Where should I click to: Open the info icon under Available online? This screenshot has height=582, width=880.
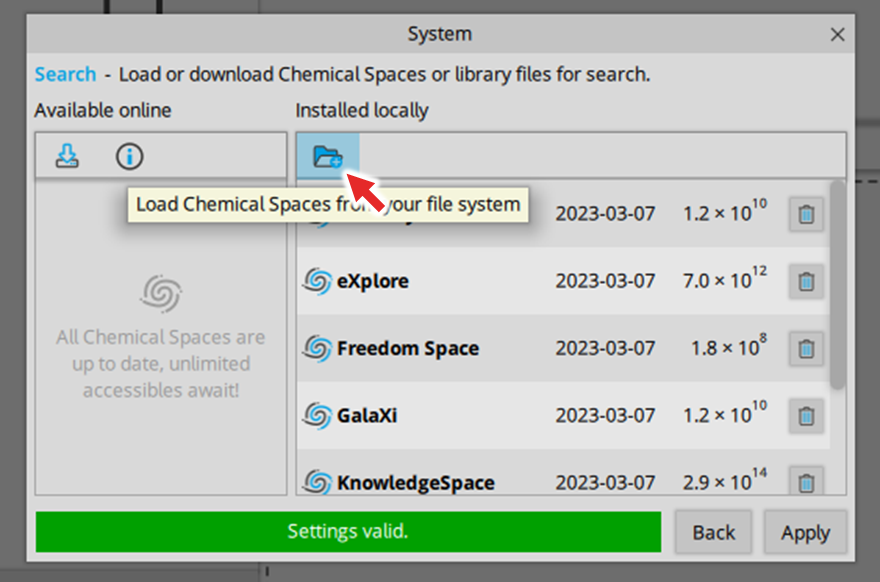tap(130, 156)
